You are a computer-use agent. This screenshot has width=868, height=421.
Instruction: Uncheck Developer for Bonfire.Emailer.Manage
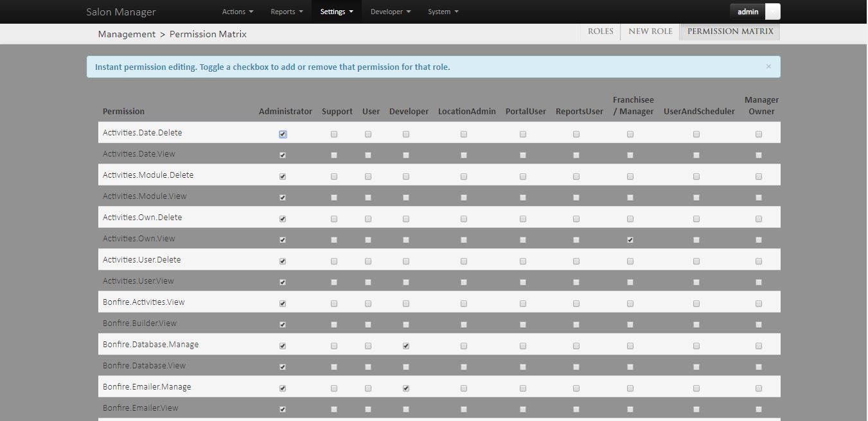click(x=405, y=388)
